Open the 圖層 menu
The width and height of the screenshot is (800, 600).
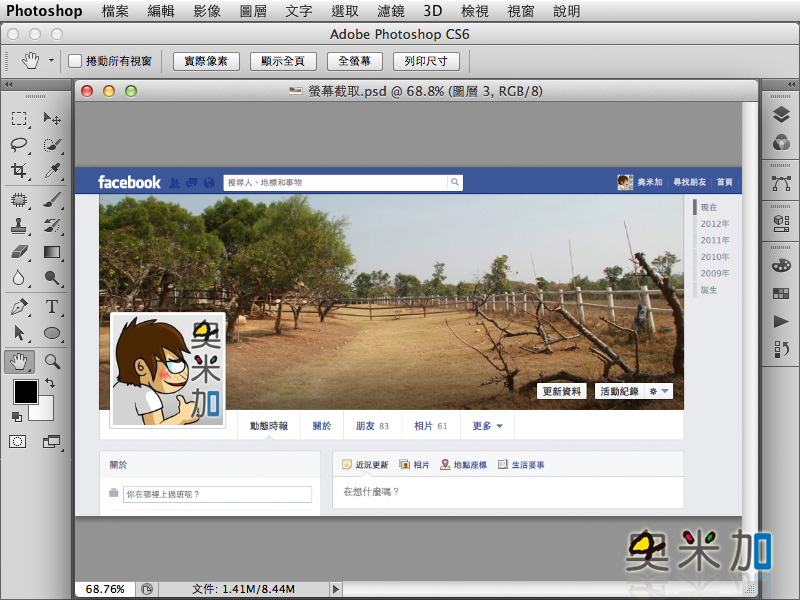point(253,11)
